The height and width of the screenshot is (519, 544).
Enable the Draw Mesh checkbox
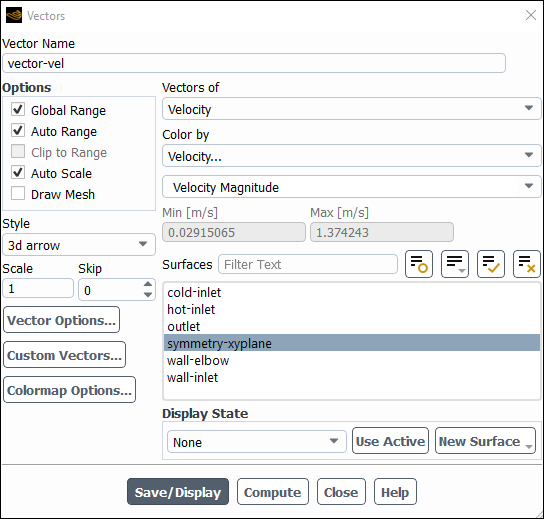[18, 194]
